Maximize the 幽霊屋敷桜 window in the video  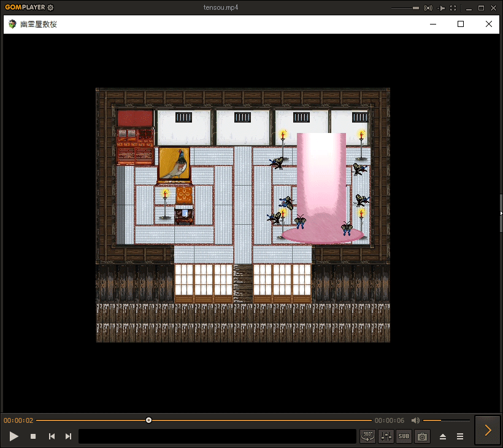[x=461, y=24]
